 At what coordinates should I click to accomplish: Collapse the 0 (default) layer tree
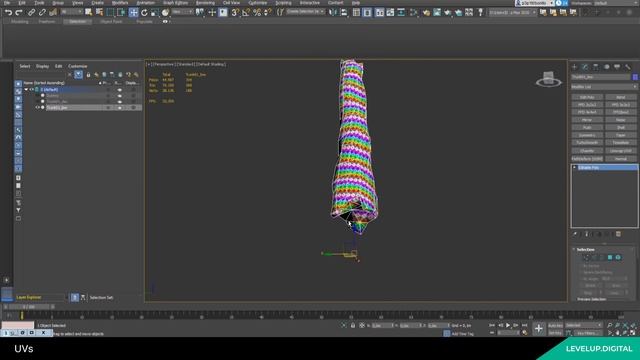(x=26, y=89)
